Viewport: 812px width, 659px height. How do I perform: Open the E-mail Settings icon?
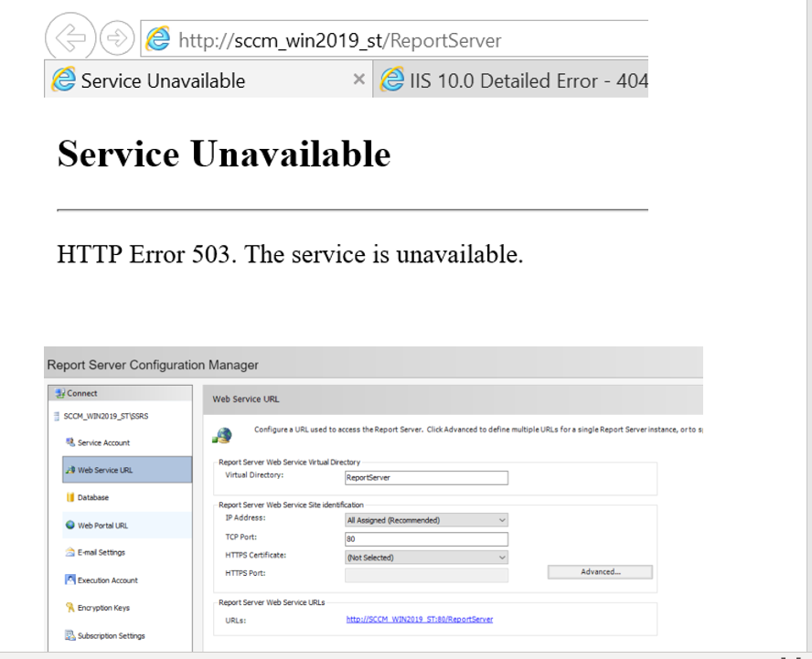pos(69,552)
